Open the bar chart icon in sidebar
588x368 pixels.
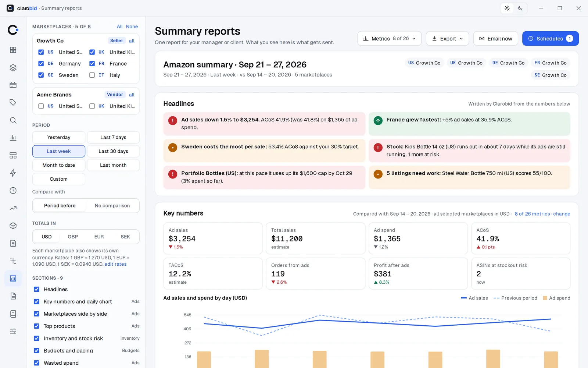[13, 138]
